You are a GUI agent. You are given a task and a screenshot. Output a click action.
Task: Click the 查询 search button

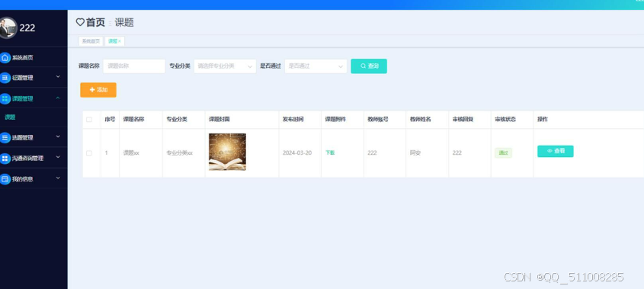coord(369,66)
